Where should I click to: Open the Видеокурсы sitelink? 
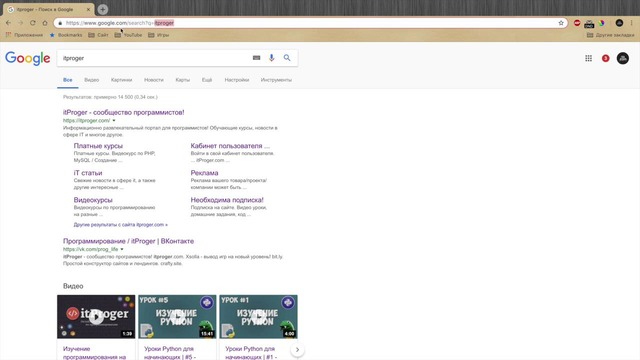point(93,200)
